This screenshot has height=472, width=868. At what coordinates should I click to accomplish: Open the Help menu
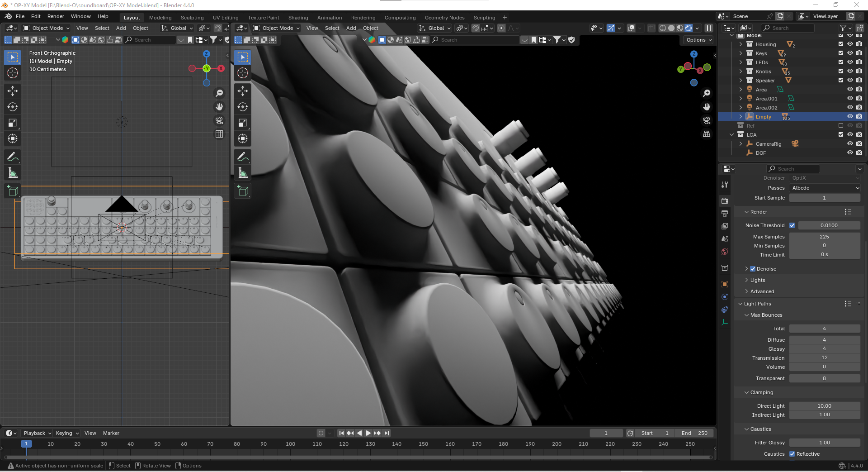point(103,16)
